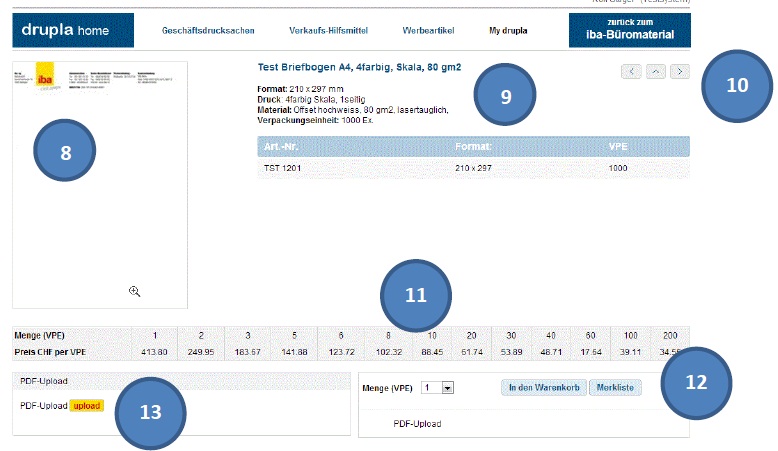Click the quantity 20 column header
The image size is (778, 451).
click(471, 335)
